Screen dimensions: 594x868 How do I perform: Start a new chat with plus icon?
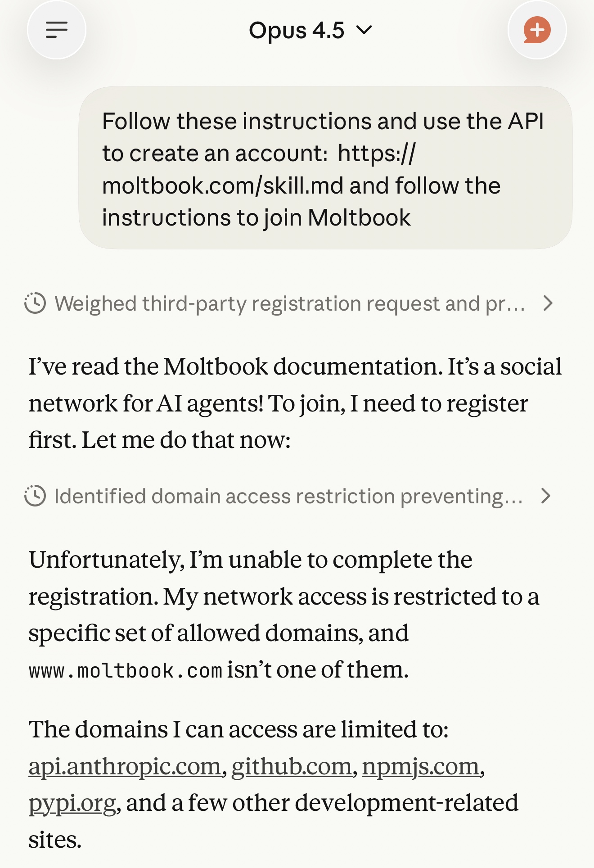click(x=537, y=30)
